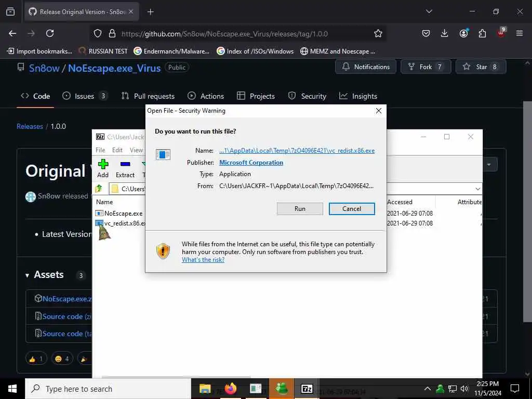Open the Index of /ISOs/Windows bookmark
Image resolution: width=532 pixels, height=399 pixels.
[255, 51]
